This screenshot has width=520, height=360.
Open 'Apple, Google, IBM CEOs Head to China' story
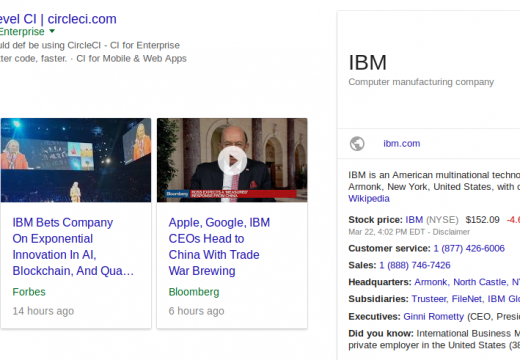[219, 247]
